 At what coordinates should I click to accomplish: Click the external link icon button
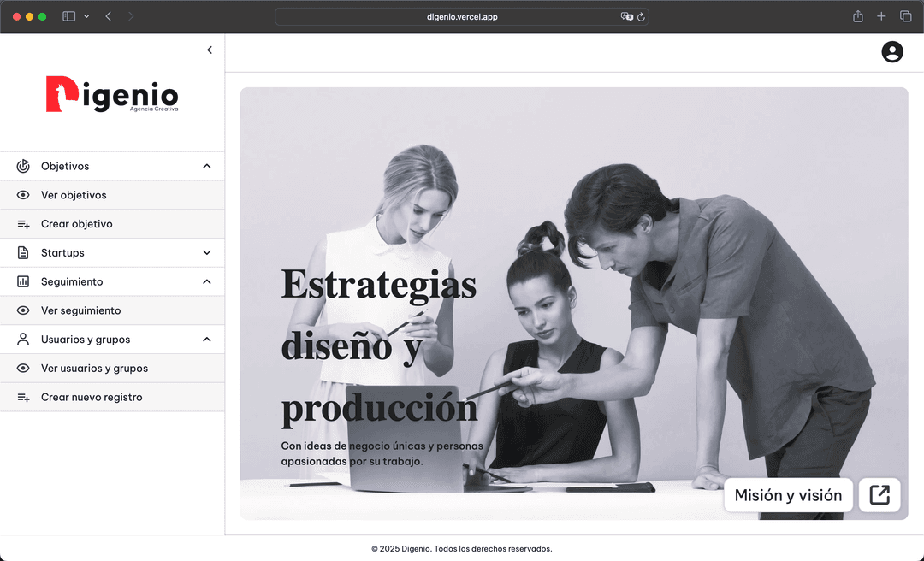pos(880,495)
